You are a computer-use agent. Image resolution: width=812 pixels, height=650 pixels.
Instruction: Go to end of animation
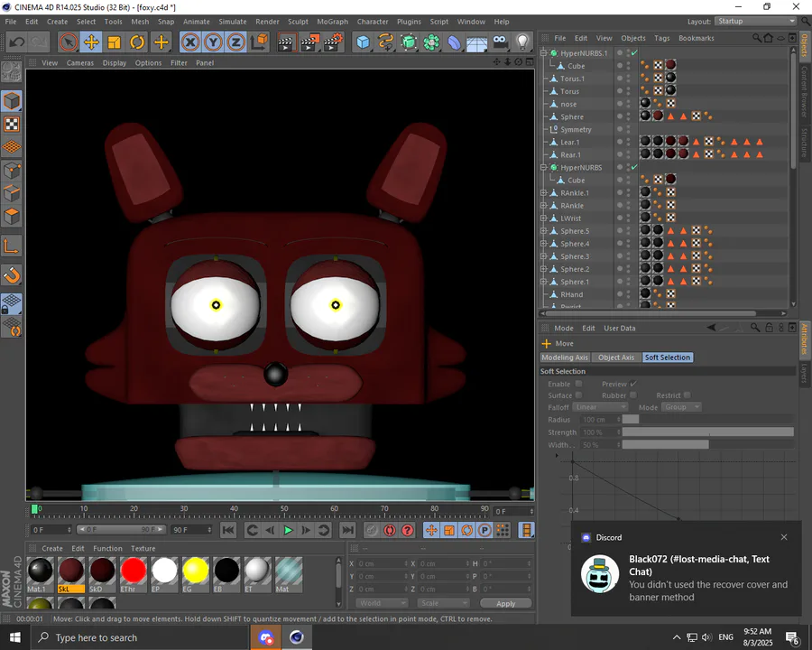[x=347, y=530]
